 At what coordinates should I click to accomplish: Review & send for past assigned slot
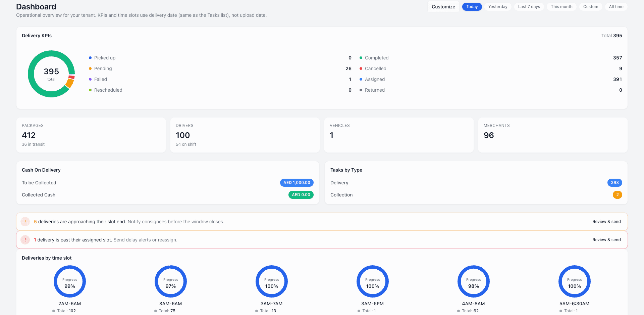click(606, 240)
